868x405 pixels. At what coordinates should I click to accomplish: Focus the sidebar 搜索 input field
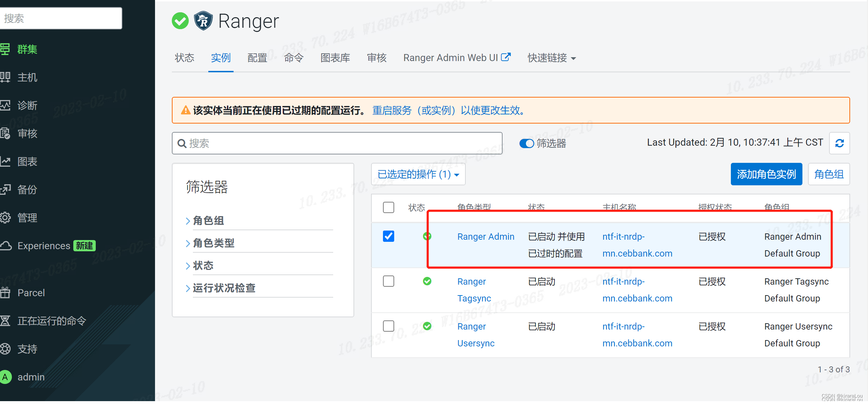coord(61,18)
